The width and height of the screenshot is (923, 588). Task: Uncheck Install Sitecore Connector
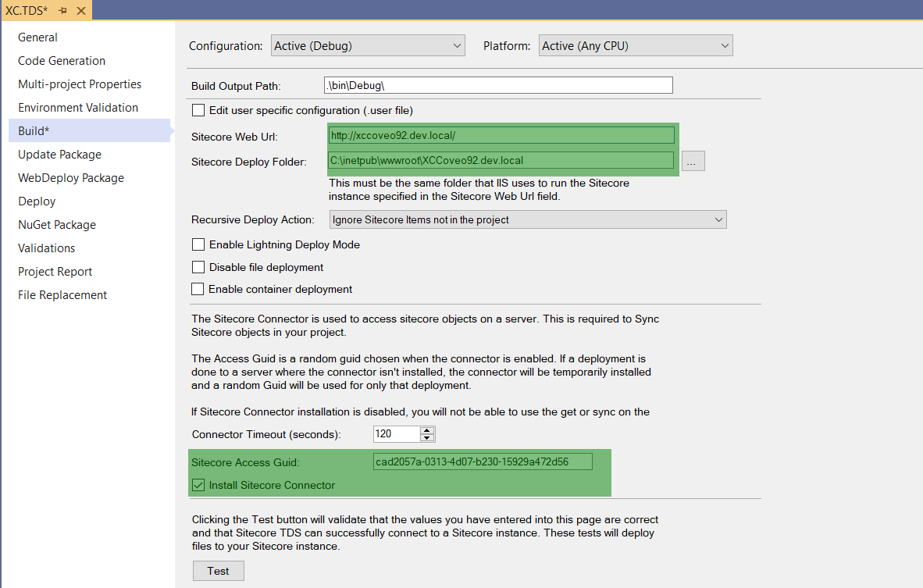pyautogui.click(x=198, y=485)
